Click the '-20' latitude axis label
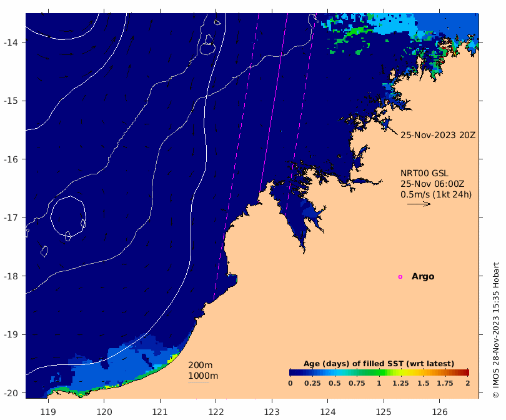 pyautogui.click(x=11, y=393)
